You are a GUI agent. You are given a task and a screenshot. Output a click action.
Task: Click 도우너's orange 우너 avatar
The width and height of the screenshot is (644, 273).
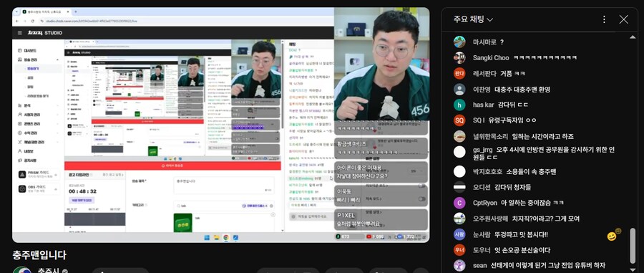click(459, 250)
